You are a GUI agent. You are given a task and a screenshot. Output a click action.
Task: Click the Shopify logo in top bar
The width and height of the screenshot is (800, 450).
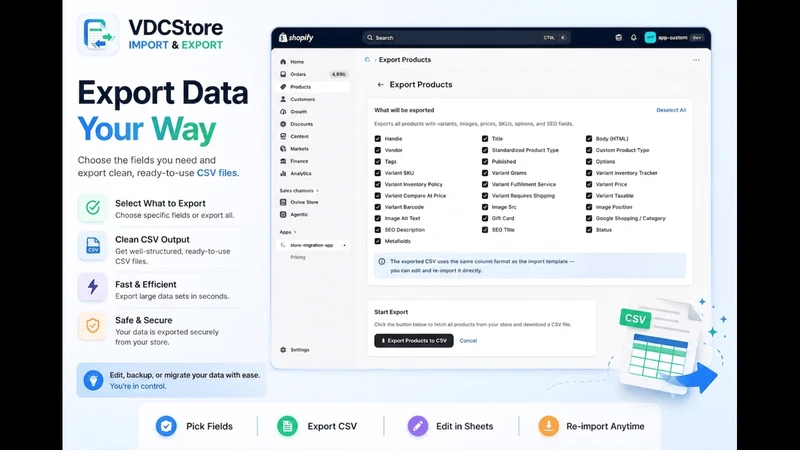(x=296, y=38)
